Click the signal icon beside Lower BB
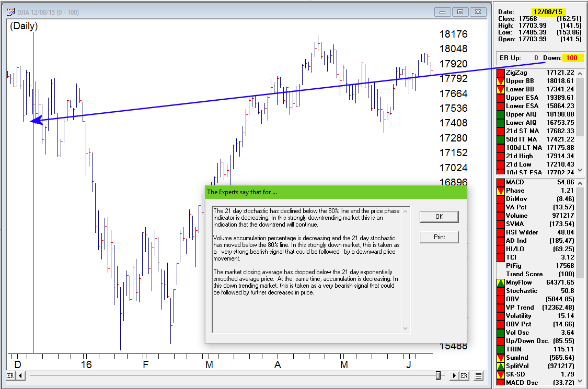588x389 pixels. pyautogui.click(x=500, y=89)
